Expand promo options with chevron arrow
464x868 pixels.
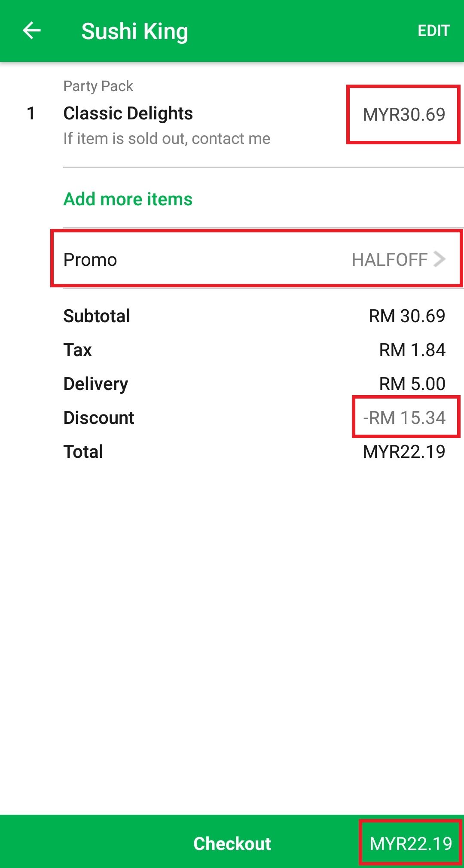tap(439, 259)
